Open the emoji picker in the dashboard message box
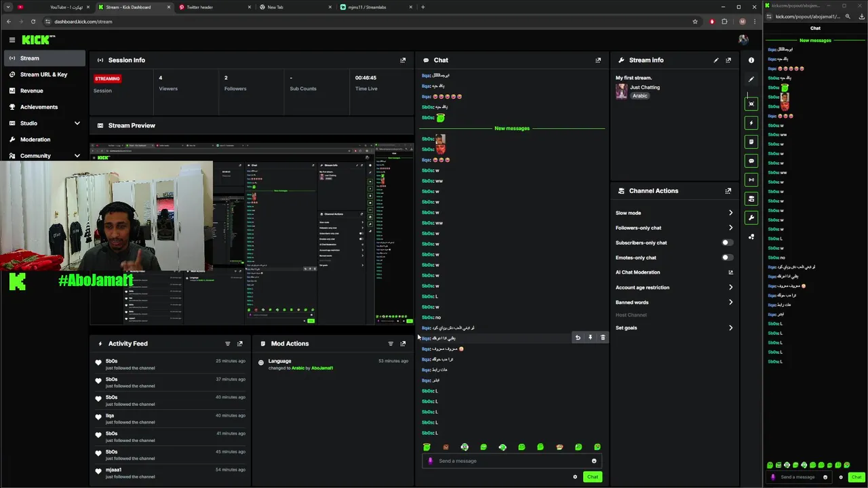This screenshot has width=868, height=488. [594, 461]
